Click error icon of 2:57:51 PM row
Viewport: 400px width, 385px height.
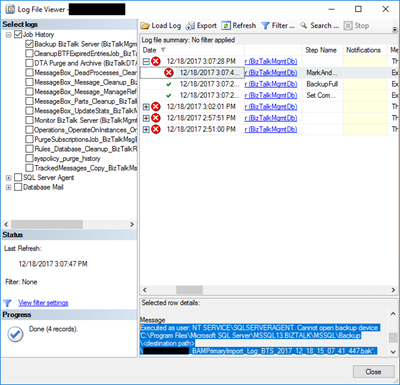tap(156, 118)
